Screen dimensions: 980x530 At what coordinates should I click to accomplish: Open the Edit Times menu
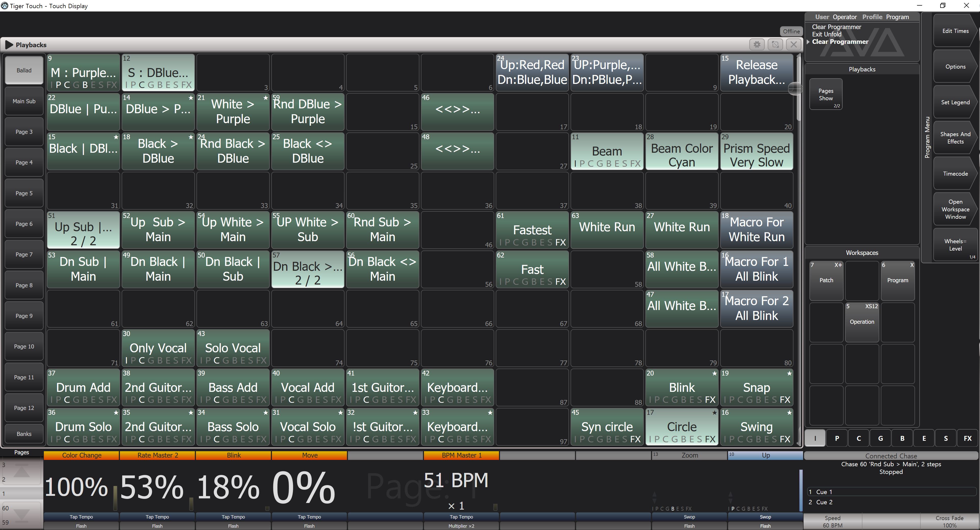tap(955, 31)
